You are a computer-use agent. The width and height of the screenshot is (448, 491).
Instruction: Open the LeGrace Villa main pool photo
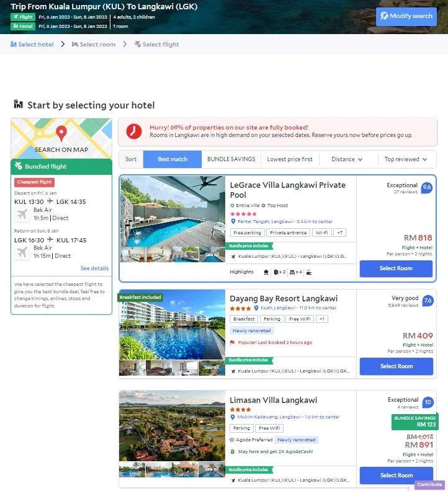click(172, 211)
